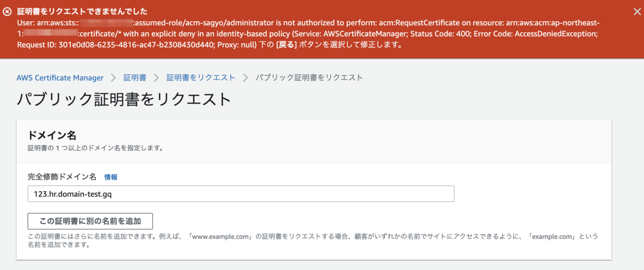Go to 証明書 breadcrumb link
This screenshot has height=270, width=644.
point(135,78)
